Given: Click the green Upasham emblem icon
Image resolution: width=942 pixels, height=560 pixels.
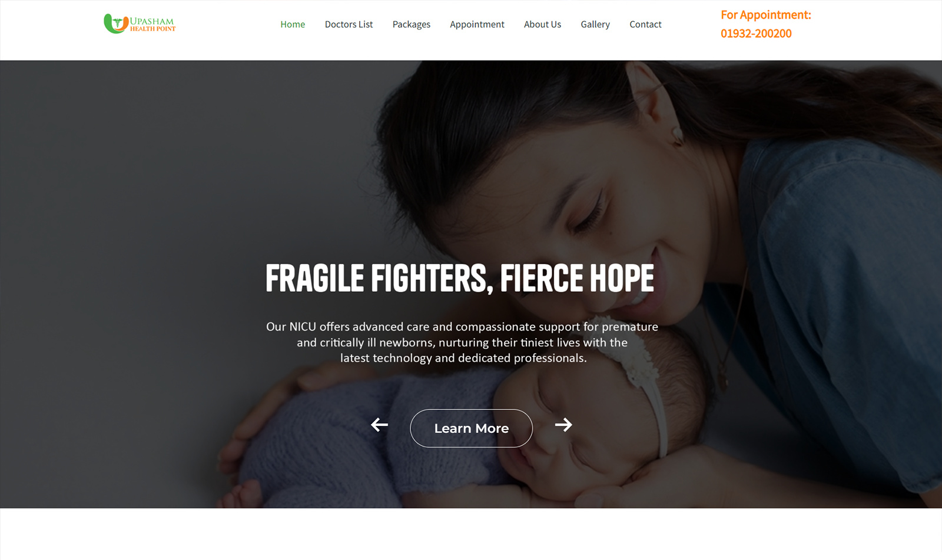Looking at the screenshot, I should [x=115, y=24].
